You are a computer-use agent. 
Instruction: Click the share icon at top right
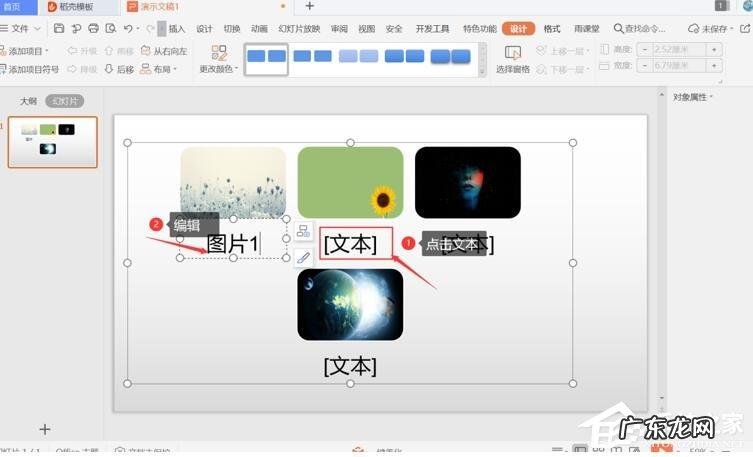click(745, 28)
